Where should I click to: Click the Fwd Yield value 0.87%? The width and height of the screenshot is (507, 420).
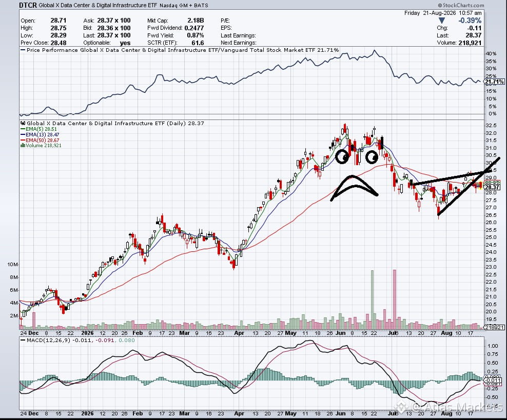coord(196,35)
